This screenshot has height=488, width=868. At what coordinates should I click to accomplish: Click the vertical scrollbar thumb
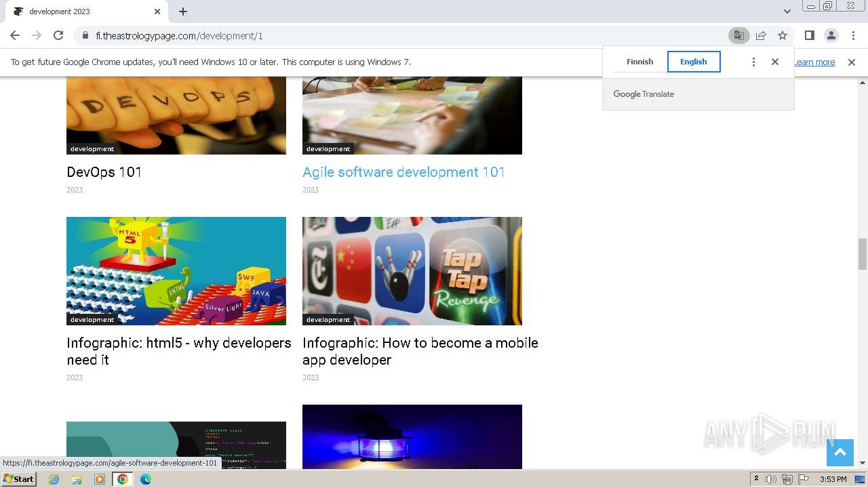863,254
